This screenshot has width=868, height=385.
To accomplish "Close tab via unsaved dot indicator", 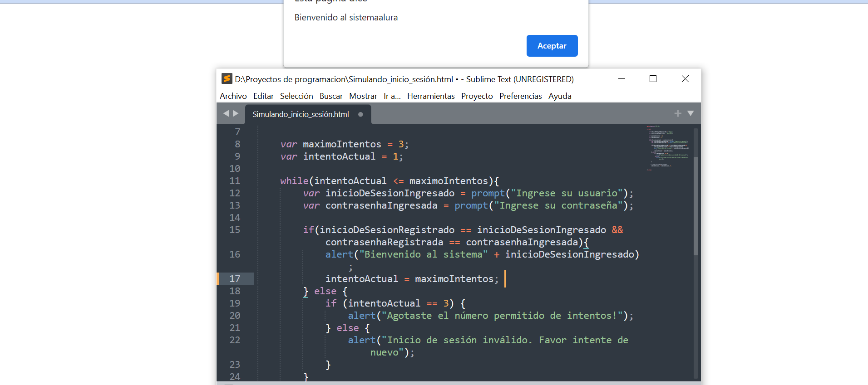I will click(x=360, y=114).
